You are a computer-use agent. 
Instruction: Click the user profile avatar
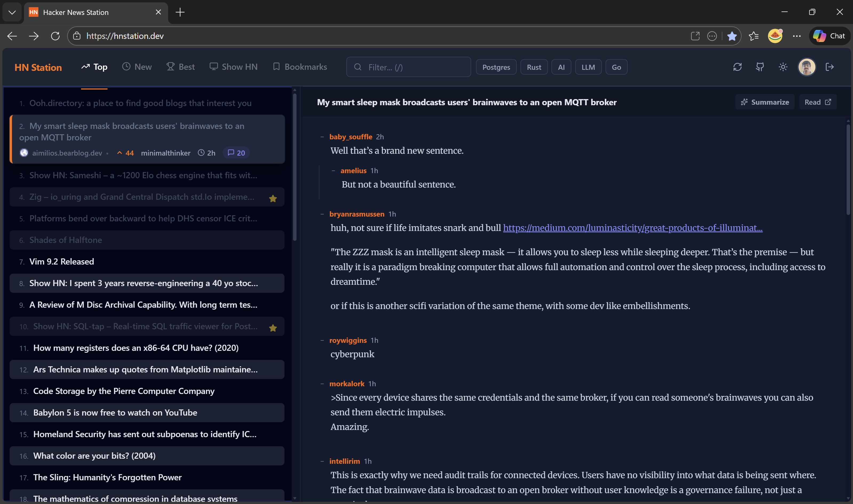pyautogui.click(x=806, y=67)
